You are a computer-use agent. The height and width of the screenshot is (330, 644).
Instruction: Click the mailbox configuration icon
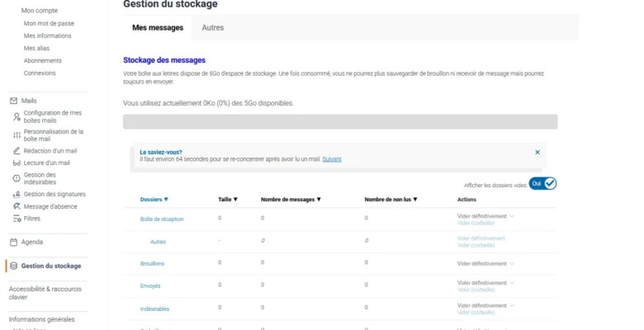pos(17,116)
